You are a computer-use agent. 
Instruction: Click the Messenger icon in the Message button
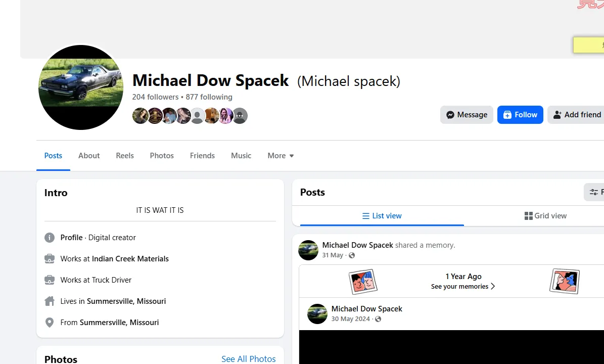(x=450, y=115)
